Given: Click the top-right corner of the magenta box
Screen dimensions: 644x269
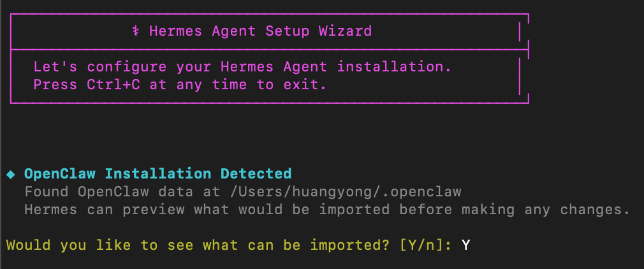Looking at the screenshot, I should coord(528,15).
